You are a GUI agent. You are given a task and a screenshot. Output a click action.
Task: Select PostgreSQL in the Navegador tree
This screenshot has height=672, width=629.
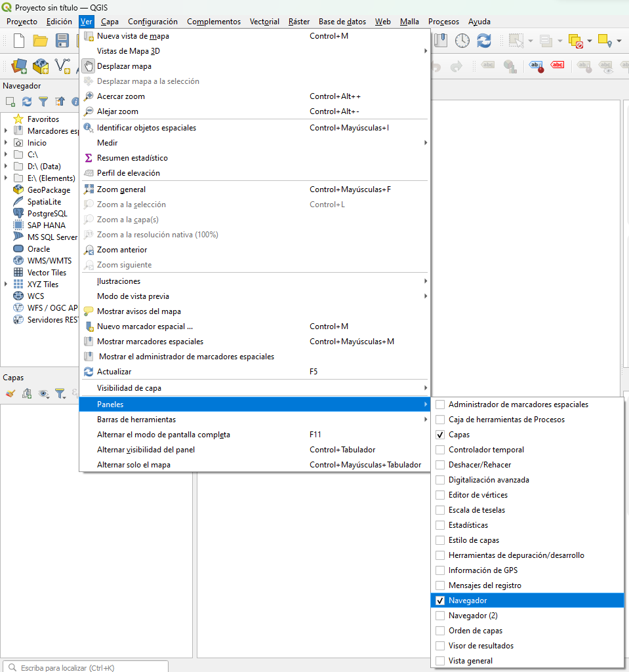coord(47,214)
